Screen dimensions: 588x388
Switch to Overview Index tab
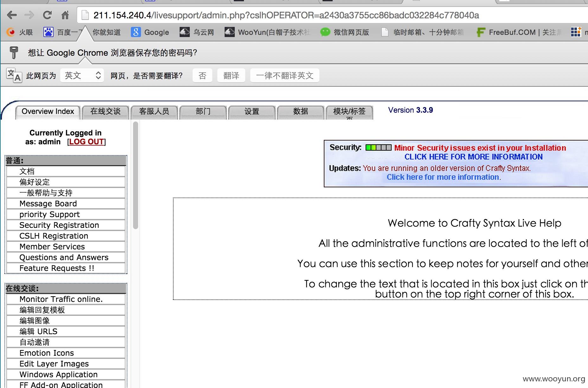pyautogui.click(x=48, y=112)
